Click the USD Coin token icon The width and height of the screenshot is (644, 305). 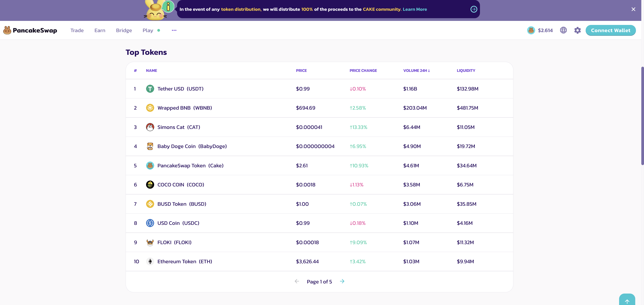[150, 223]
